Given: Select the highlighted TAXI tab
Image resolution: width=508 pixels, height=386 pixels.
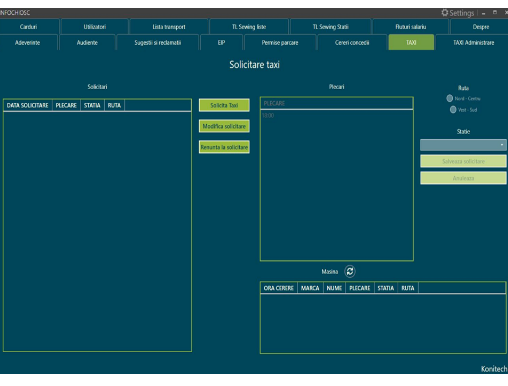Looking at the screenshot, I should point(411,42).
